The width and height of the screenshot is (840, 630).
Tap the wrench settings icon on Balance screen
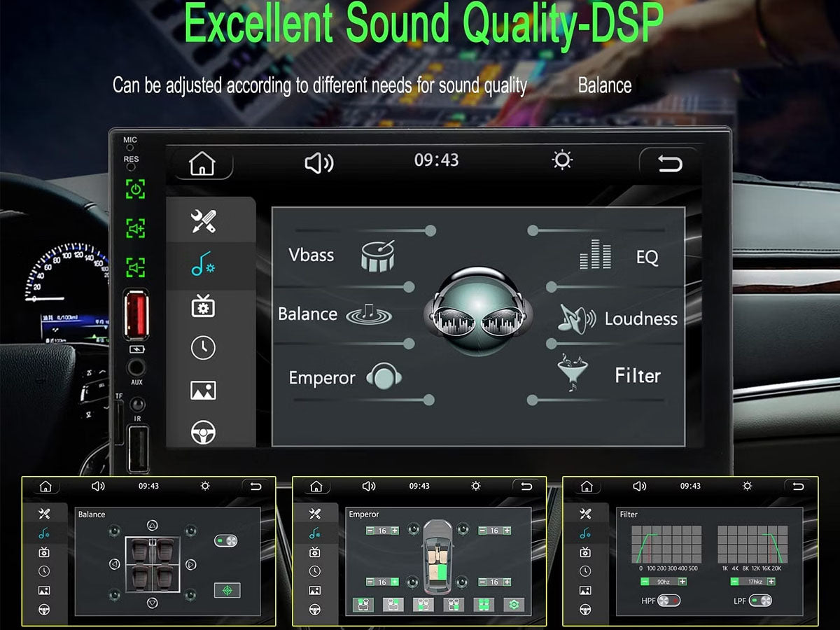(x=44, y=514)
